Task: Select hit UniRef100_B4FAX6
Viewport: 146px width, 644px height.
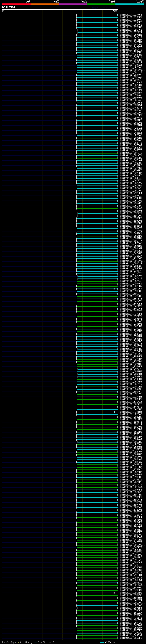Action: pos(131,47)
